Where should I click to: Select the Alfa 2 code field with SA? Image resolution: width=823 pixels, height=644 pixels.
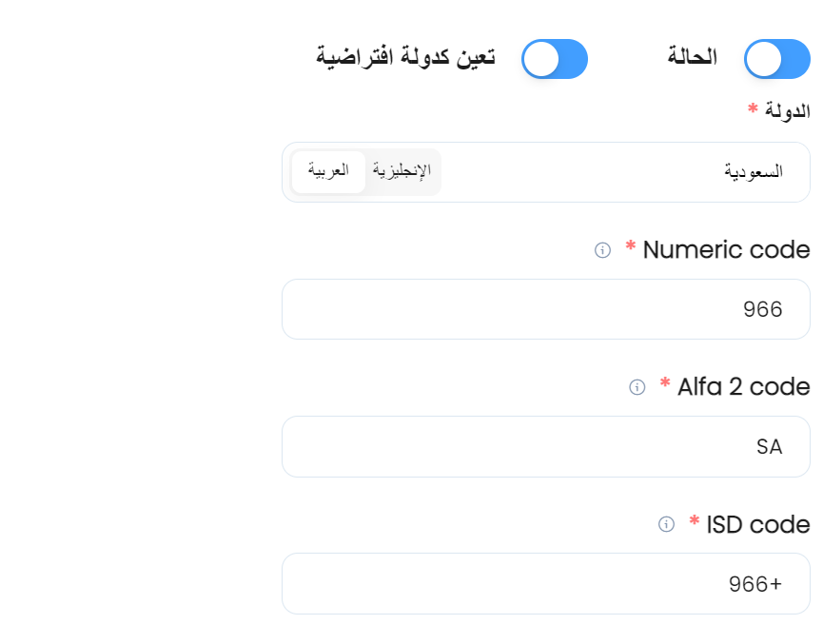click(x=546, y=447)
